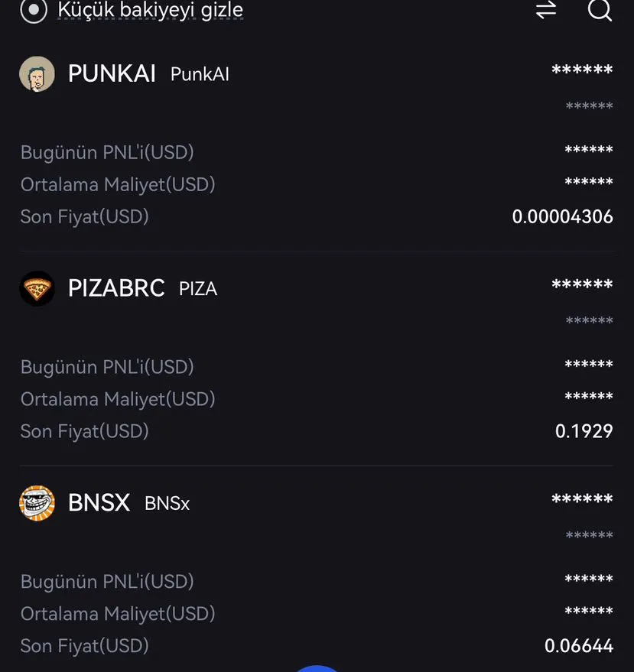Click PIZABRC last price 0.1929

click(x=584, y=431)
